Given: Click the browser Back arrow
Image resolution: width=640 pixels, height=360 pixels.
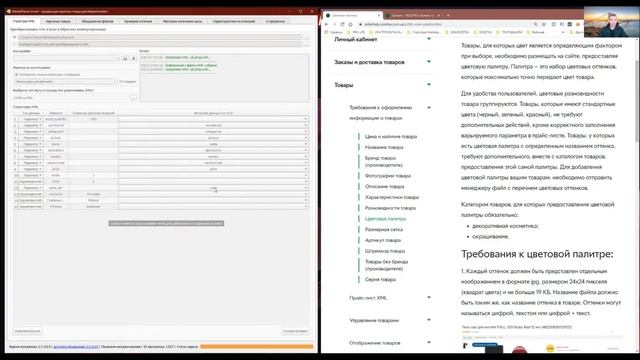Looking at the screenshot, I should (x=327, y=24).
